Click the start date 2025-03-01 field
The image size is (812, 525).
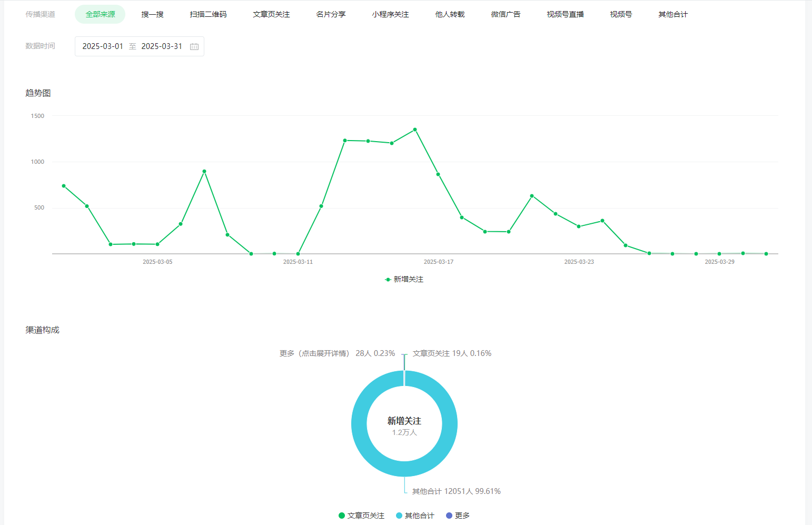(x=103, y=46)
